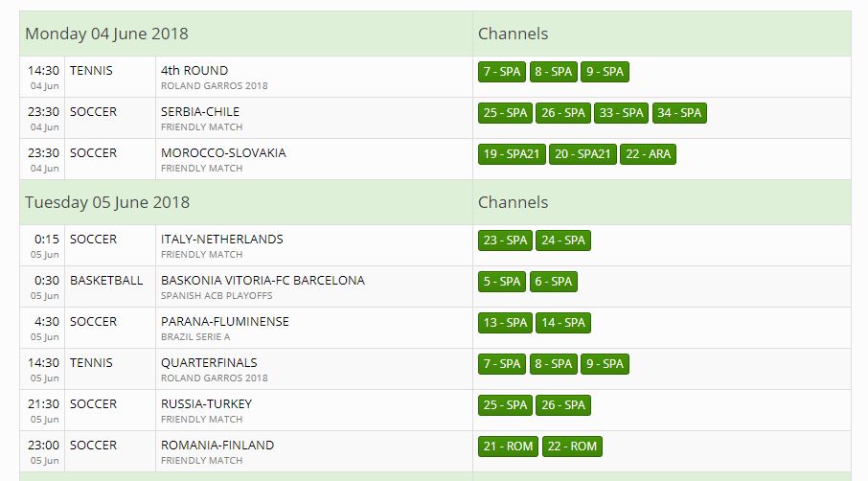Click the SERBIA-CHILE match title
868x481 pixels.
tap(200, 112)
